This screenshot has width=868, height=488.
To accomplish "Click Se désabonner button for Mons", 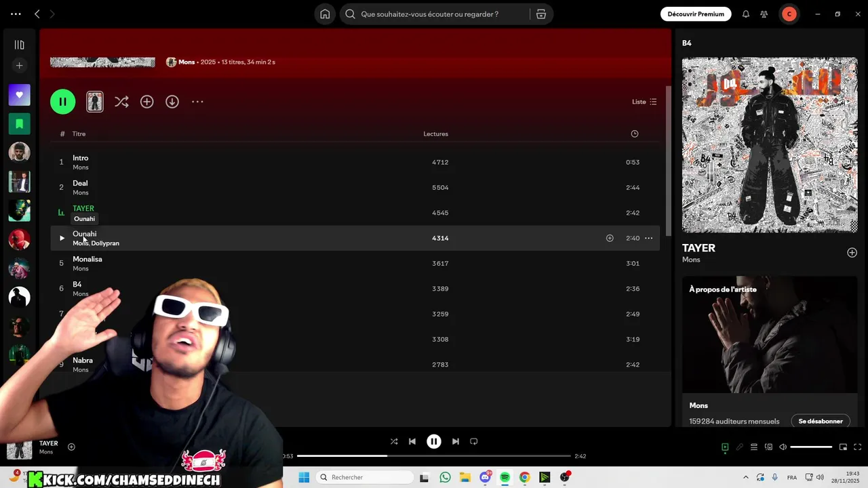I will [x=821, y=421].
